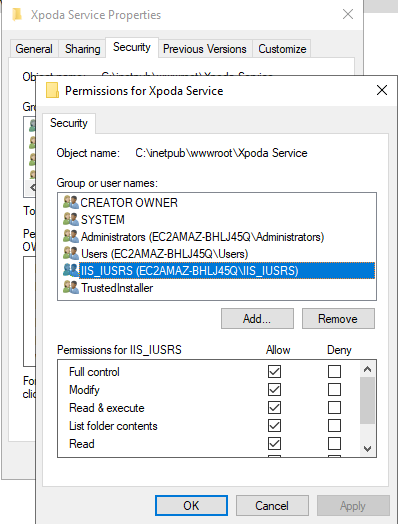The width and height of the screenshot is (398, 524).
Task: Toggle Allow checkbox for Full control
Action: coord(274,371)
